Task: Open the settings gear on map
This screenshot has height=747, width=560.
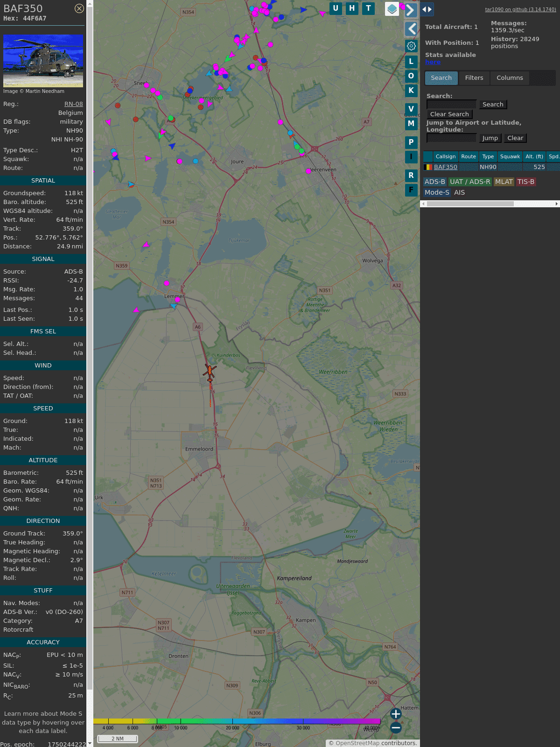Action: 411,46
